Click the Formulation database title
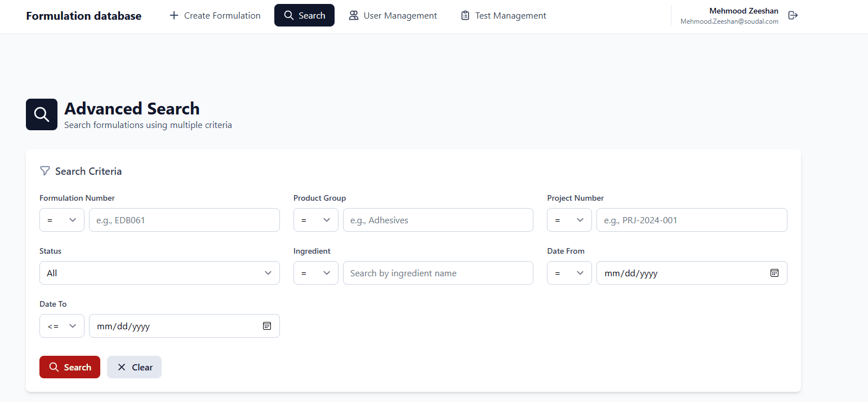Viewport: 868px width, 402px height. point(83,16)
